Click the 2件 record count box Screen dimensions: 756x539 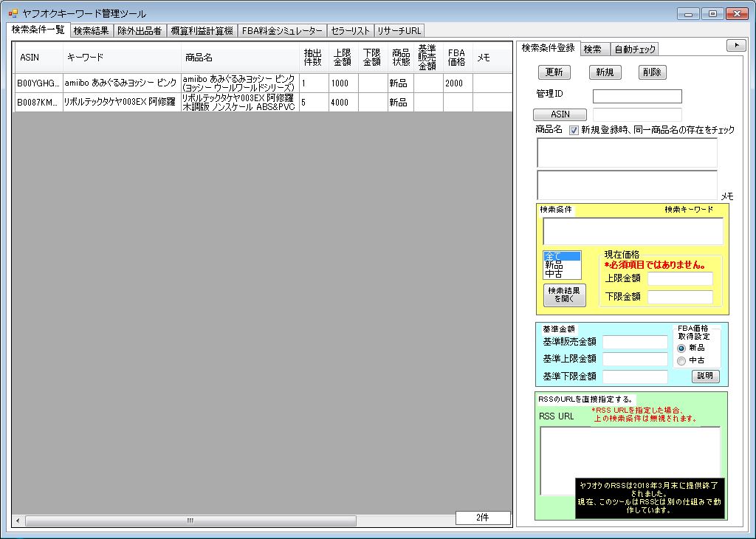click(483, 518)
